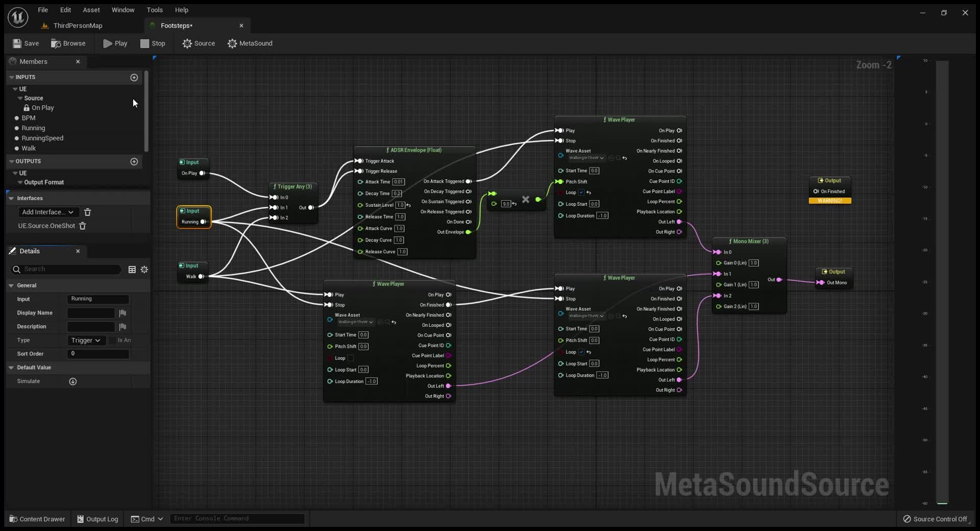Viewport: 980px width, 531px height.
Task: Open the Type dropdown set to Trigger
Action: tap(86, 340)
